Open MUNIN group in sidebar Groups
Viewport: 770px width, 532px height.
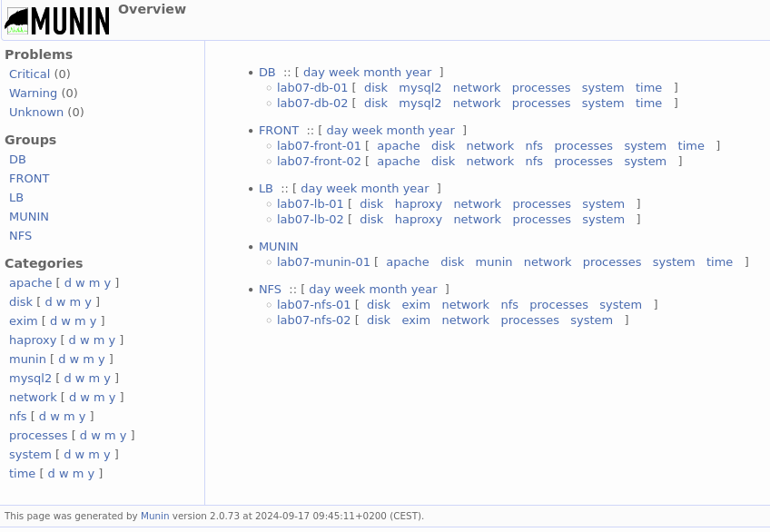pos(29,217)
